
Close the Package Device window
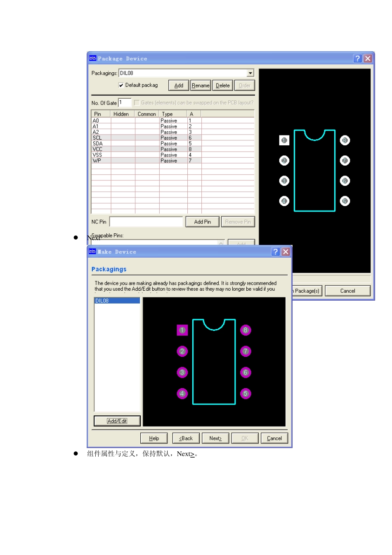tap(368, 59)
